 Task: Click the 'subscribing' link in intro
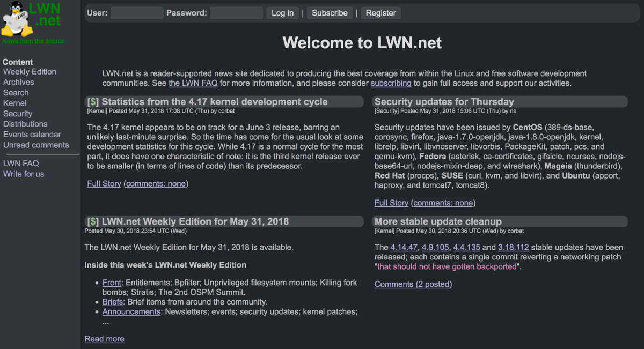[391, 83]
